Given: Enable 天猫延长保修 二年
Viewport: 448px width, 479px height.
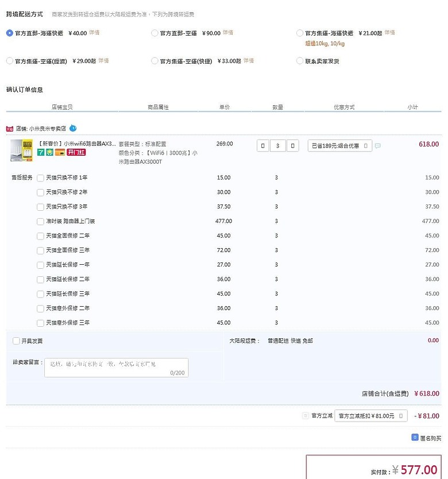Looking at the screenshot, I should click(40, 280).
